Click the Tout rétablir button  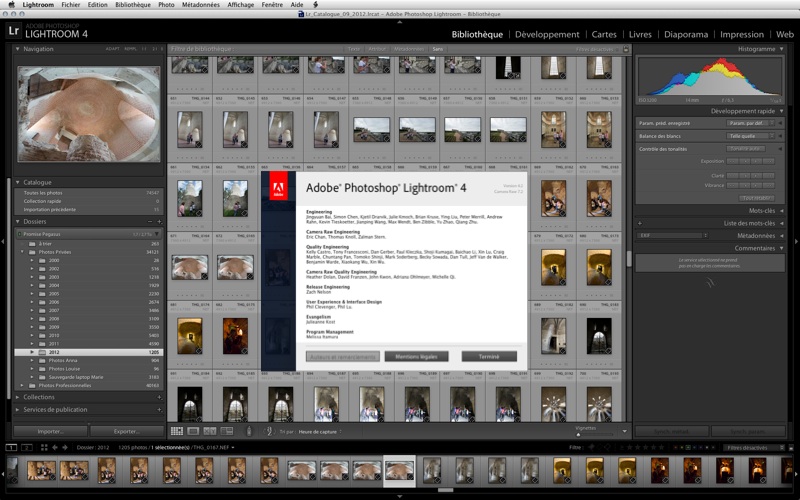coord(756,198)
